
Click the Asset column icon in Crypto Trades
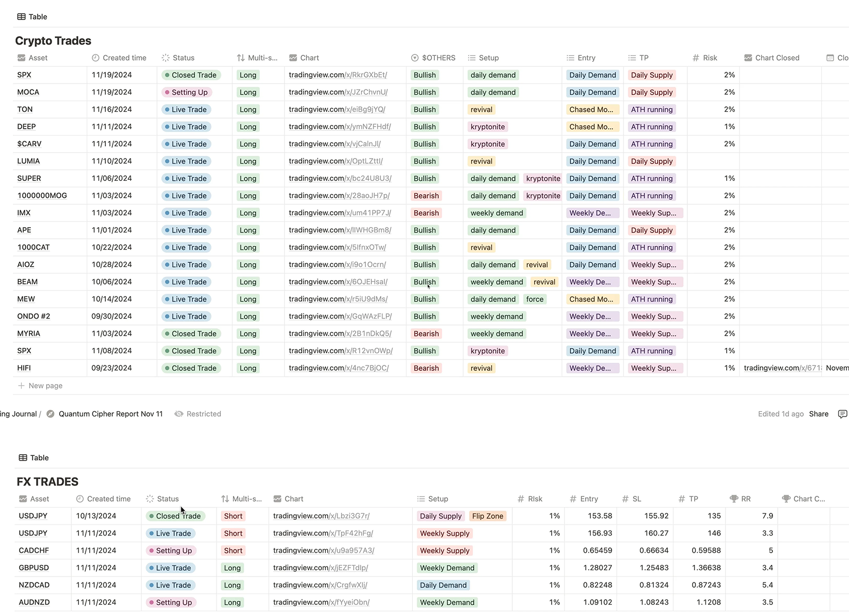21,57
